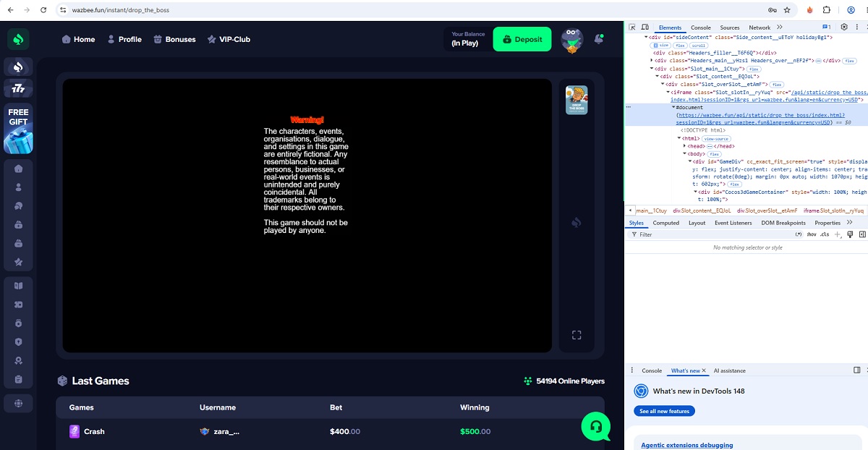The width and height of the screenshot is (868, 450).
Task: Bookmark this page with the star icon
Action: [787, 10]
